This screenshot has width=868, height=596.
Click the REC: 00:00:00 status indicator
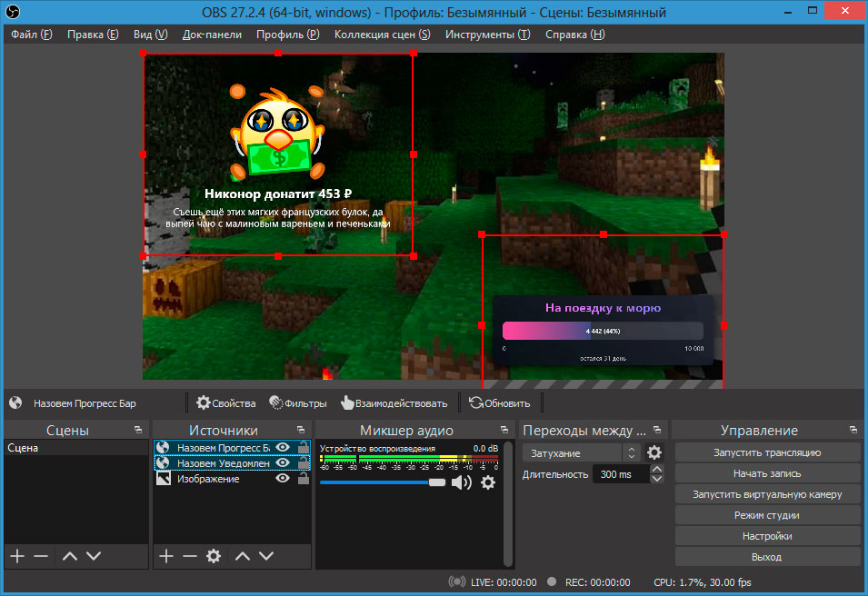click(x=588, y=582)
